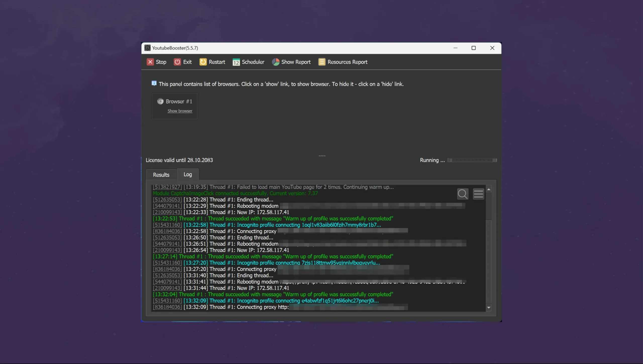The height and width of the screenshot is (364, 643).
Task: Click log line 'Rebooting modem' at 13:22:29
Action: (x=309, y=206)
